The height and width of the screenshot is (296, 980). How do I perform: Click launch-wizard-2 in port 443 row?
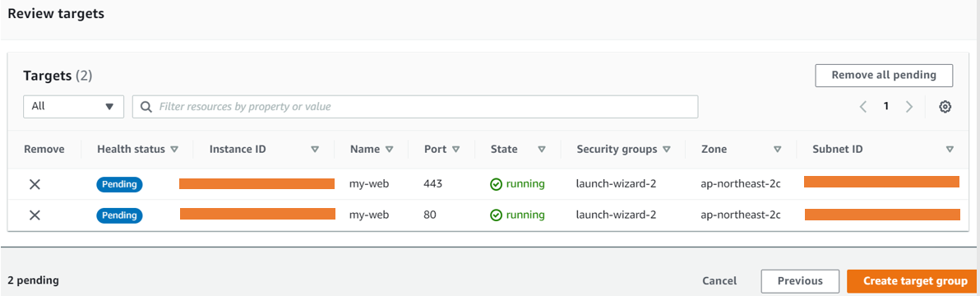pyautogui.click(x=616, y=184)
